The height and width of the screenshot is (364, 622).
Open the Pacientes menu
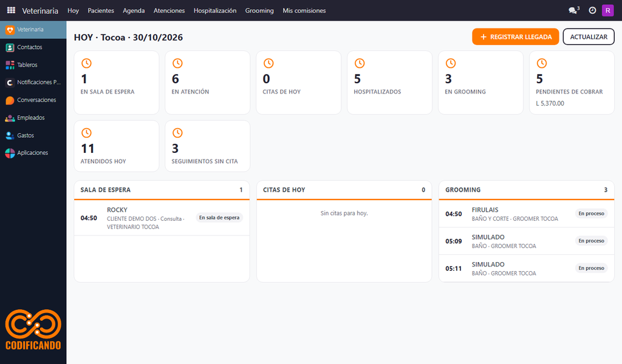point(101,11)
